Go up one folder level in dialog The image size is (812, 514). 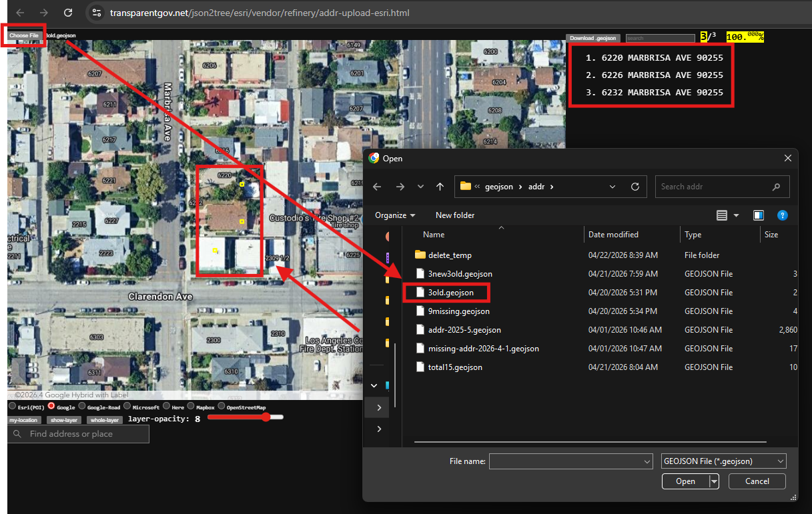440,187
